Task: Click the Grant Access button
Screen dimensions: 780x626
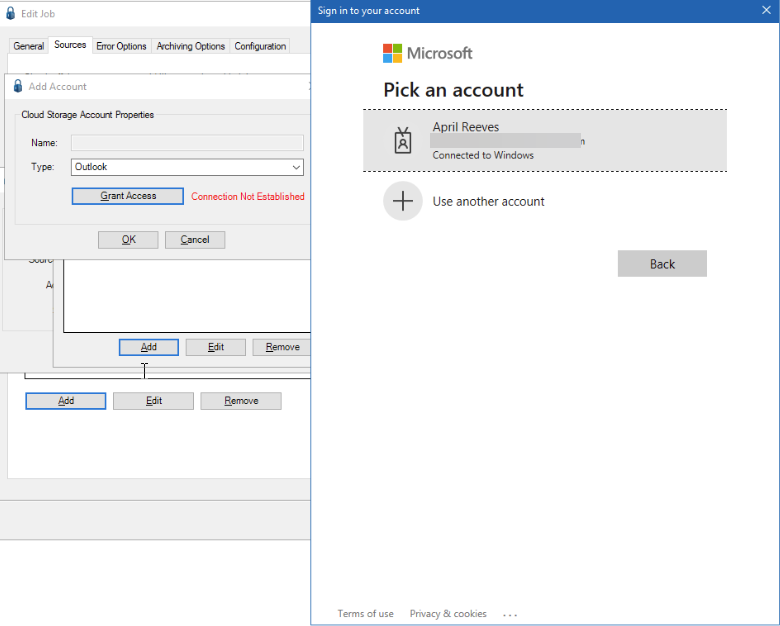Action: tap(128, 196)
